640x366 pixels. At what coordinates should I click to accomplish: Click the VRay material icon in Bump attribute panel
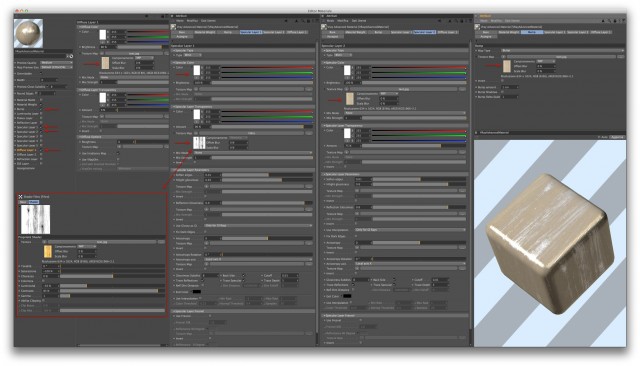[478, 27]
